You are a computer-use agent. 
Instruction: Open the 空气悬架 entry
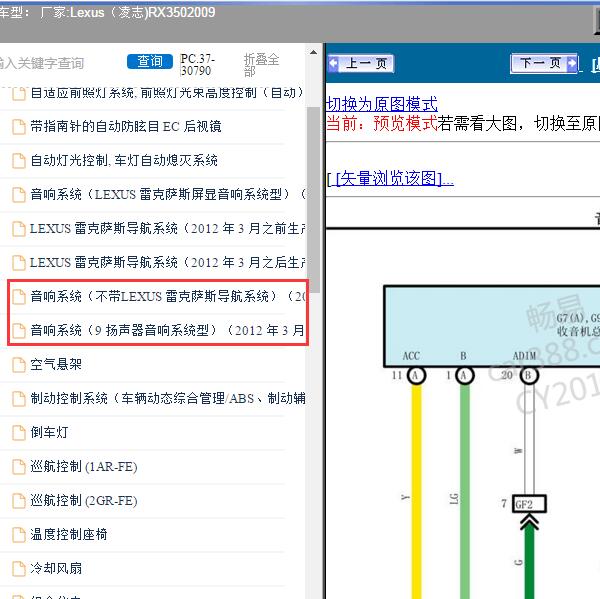coord(56,364)
